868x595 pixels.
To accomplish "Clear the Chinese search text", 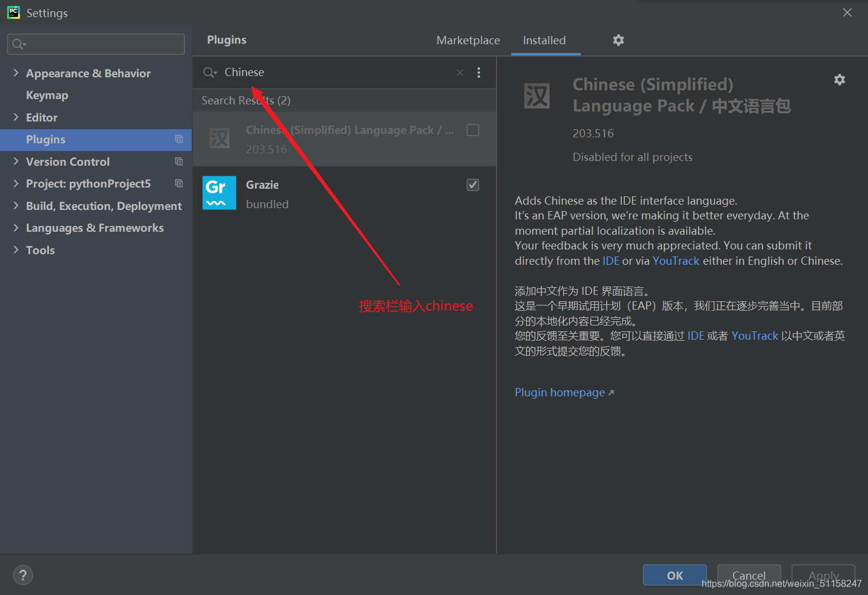I will coord(460,73).
